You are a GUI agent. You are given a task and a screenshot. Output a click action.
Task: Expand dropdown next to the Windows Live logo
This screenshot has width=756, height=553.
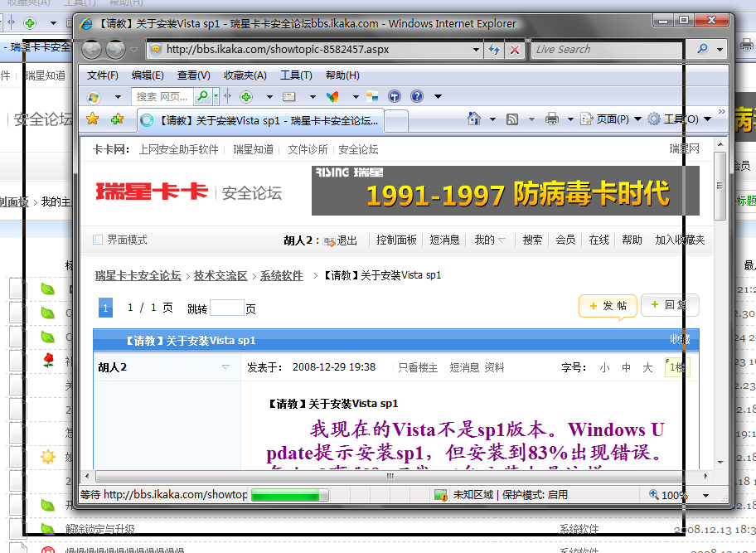pos(118,97)
